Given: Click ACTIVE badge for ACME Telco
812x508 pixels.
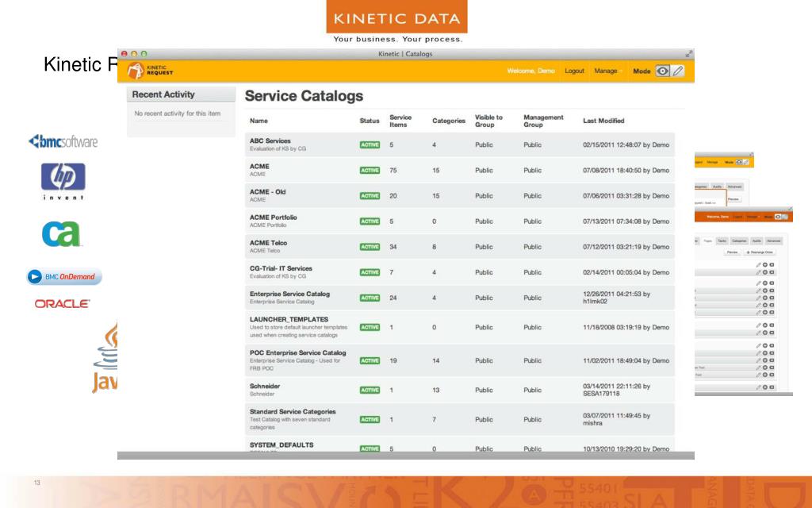Looking at the screenshot, I should coord(370,247).
